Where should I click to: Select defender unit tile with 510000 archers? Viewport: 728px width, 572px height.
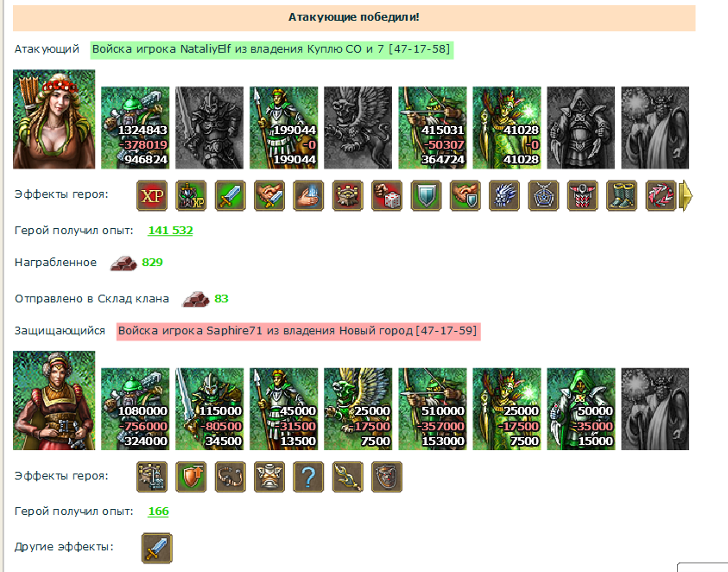coord(433,409)
